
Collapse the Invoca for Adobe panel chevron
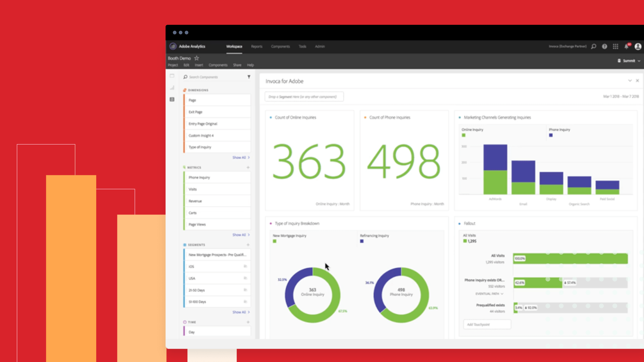630,81
